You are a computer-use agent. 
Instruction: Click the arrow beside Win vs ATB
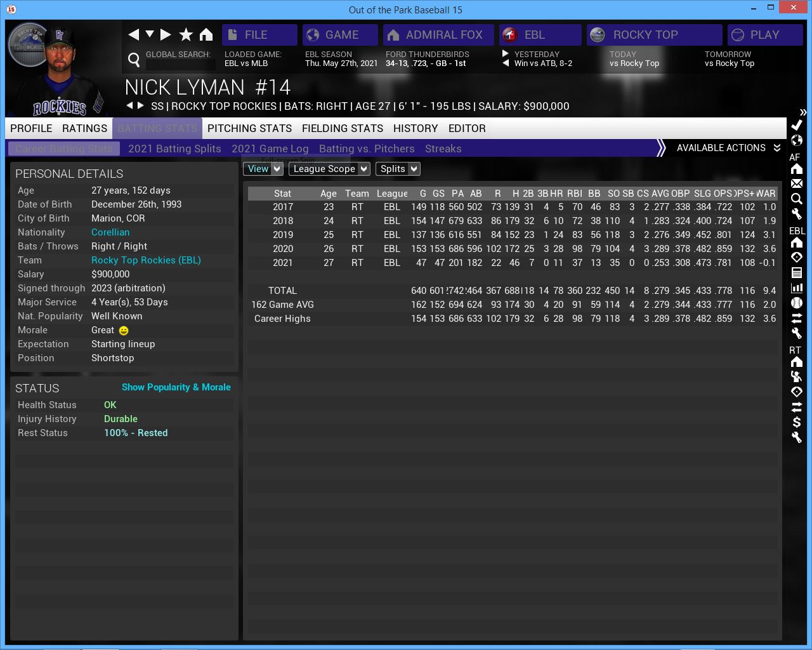506,63
